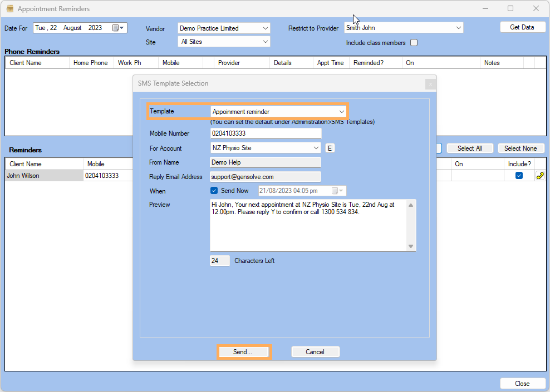Click the Get Data button
The width and height of the screenshot is (550, 392).
pyautogui.click(x=522, y=27)
